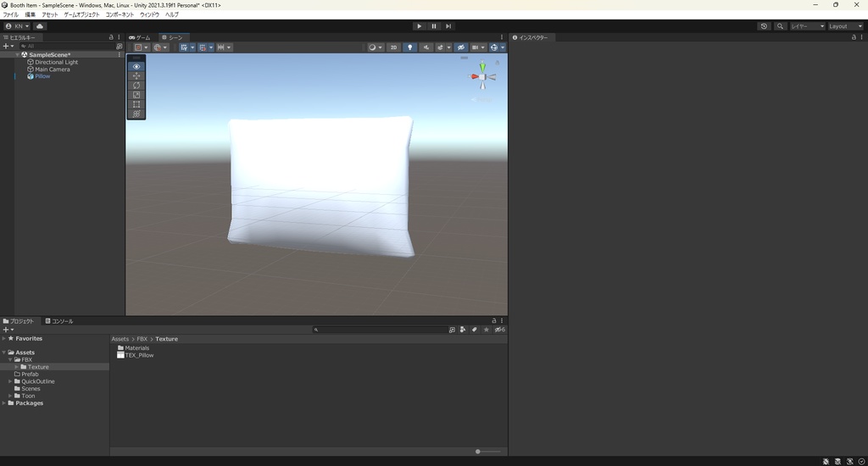
Task: Open the Gizmos dropdown arrow
Action: pos(503,47)
